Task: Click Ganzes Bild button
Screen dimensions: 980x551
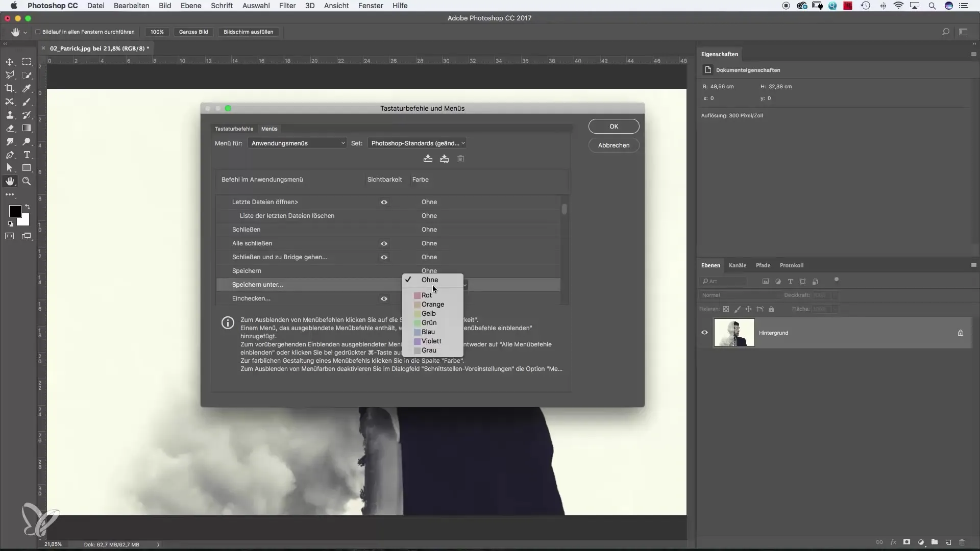Action: (x=193, y=32)
